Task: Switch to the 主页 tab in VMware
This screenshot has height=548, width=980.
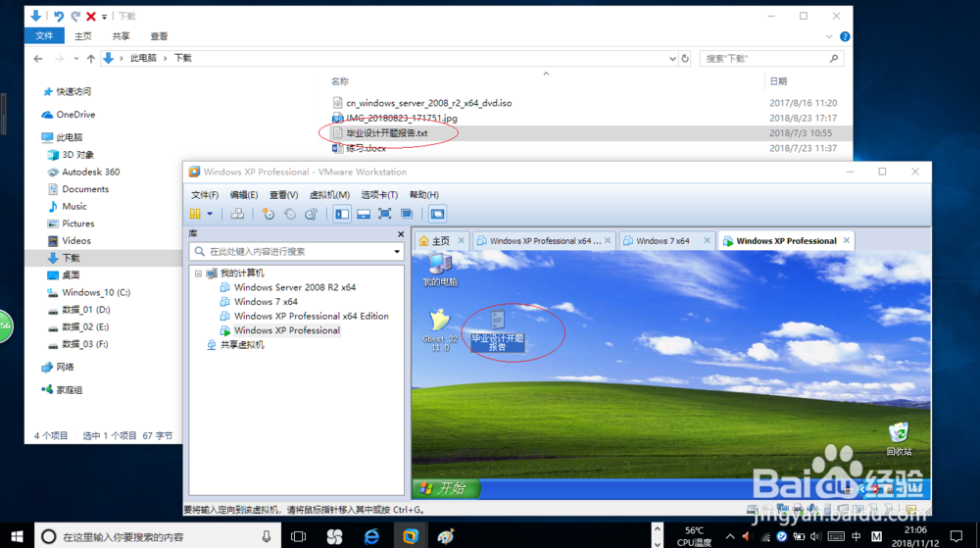Action: tap(440, 240)
